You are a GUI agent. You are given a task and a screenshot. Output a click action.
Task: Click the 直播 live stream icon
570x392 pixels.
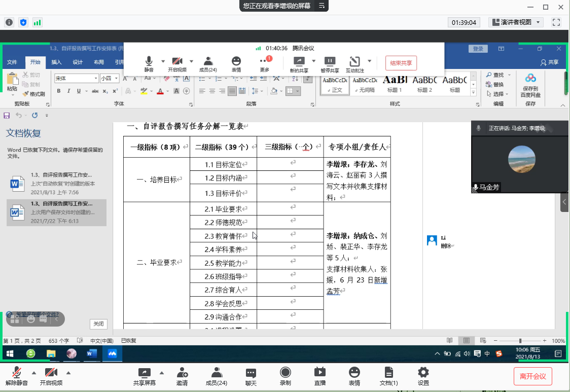[x=320, y=376]
